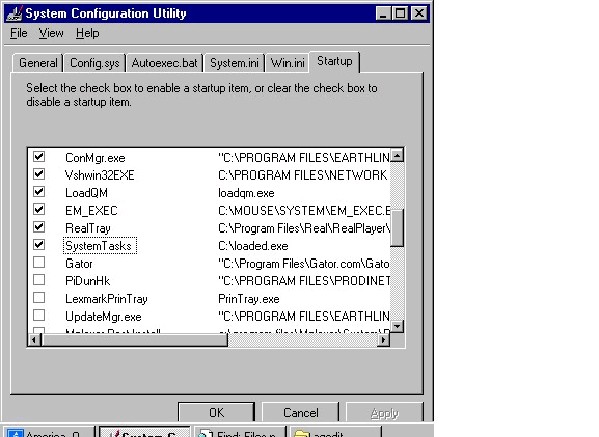Enable the Gator startup checkbox
Screen dimensions: 599x437
click(39, 262)
